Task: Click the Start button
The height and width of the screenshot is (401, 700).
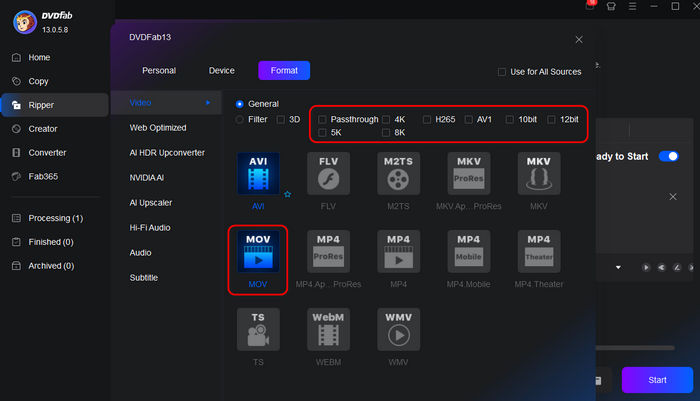Action: 657,380
